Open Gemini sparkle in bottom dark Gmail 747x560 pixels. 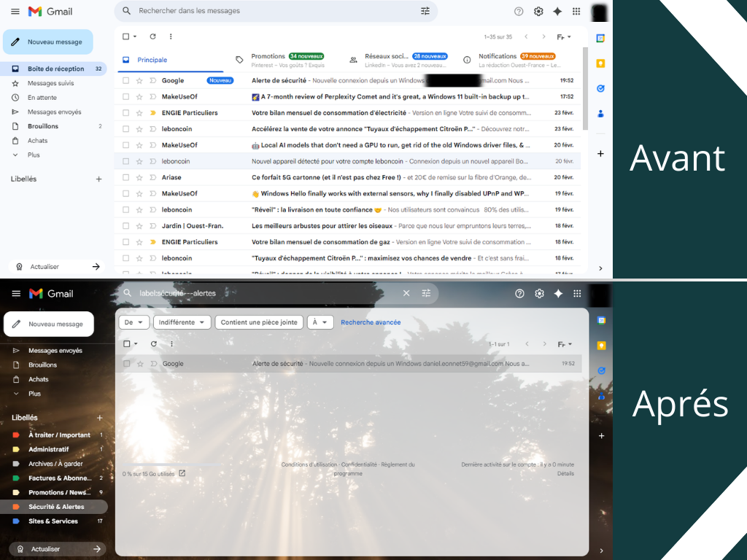pyautogui.click(x=558, y=294)
